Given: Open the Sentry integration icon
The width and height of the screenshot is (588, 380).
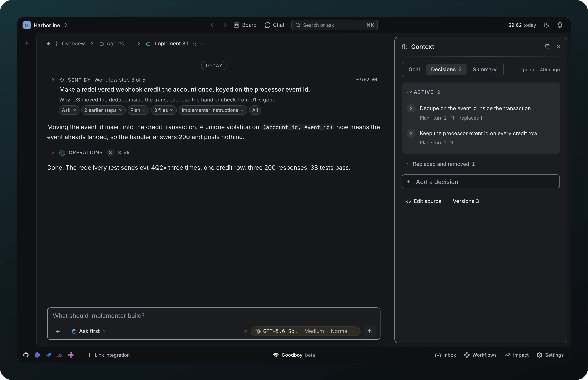Looking at the screenshot, I should pyautogui.click(x=60, y=355).
